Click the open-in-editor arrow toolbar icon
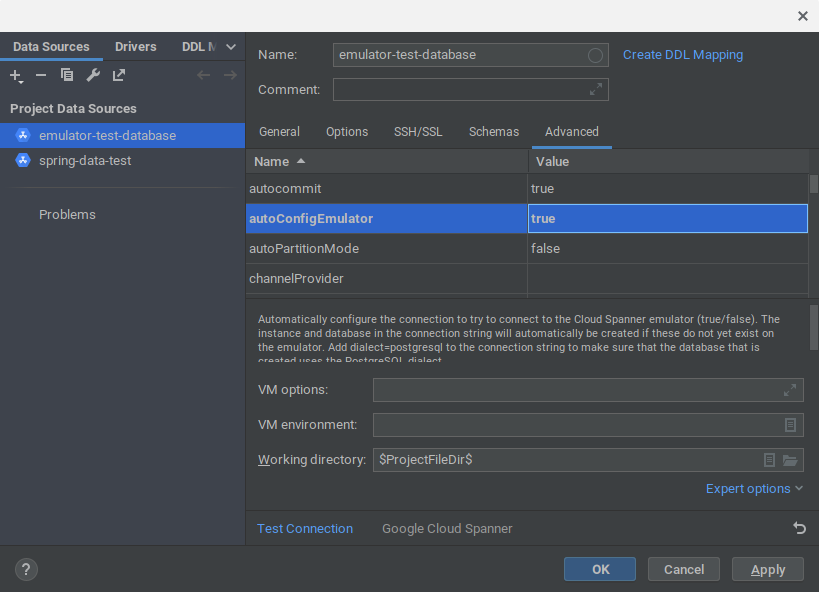This screenshot has width=819, height=592. pyautogui.click(x=118, y=75)
